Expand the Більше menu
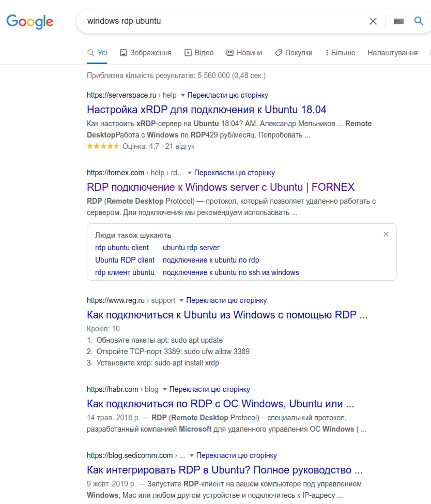This screenshot has height=504, width=431. 341,53
